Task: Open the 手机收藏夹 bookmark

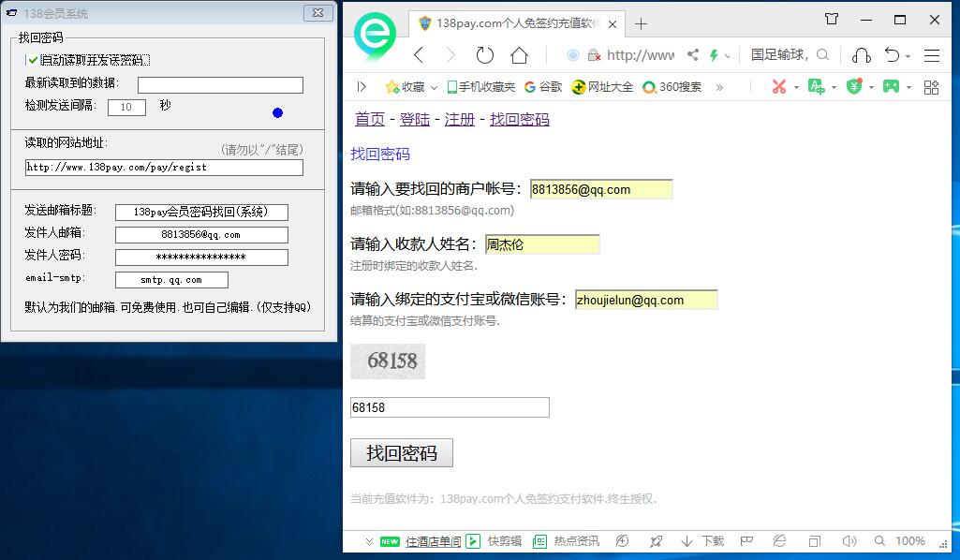Action: click(481, 87)
